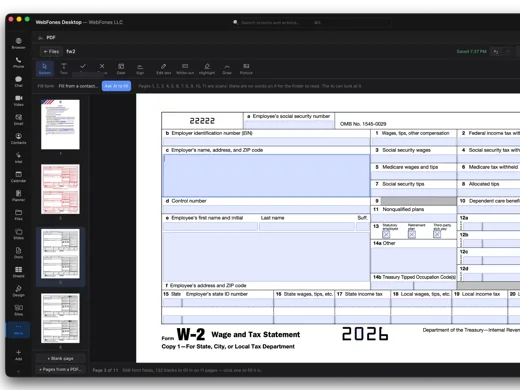
Task: Click Fill from a contact link
Action: 78,86
